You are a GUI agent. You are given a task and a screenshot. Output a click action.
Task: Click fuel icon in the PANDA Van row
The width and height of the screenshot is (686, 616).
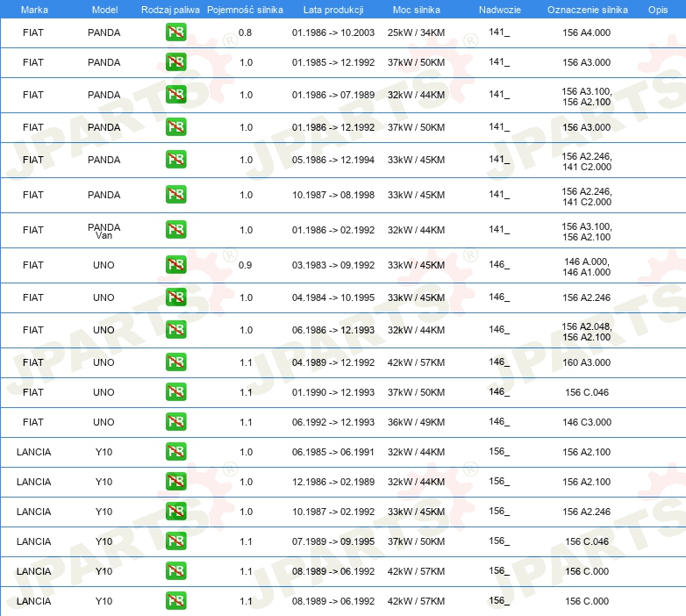(x=175, y=230)
